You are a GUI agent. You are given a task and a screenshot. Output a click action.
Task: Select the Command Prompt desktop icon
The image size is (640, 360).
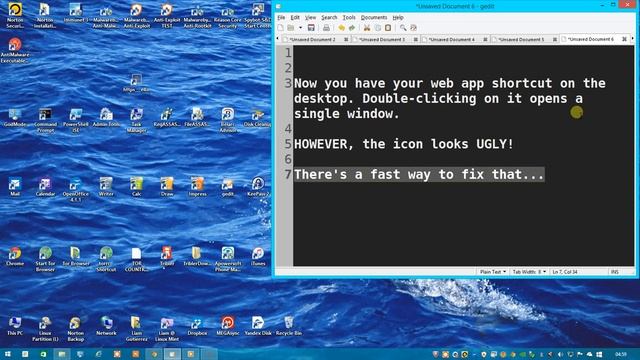[45, 120]
